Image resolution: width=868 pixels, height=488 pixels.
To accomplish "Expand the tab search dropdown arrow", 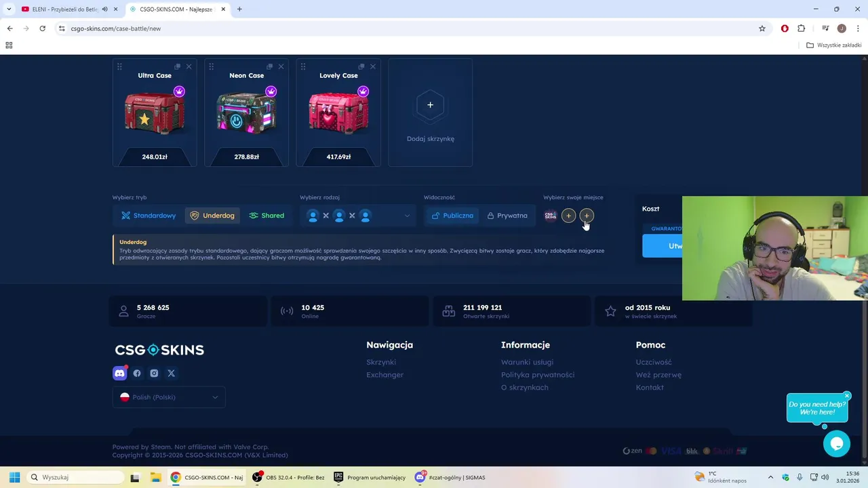I will 9,9.
